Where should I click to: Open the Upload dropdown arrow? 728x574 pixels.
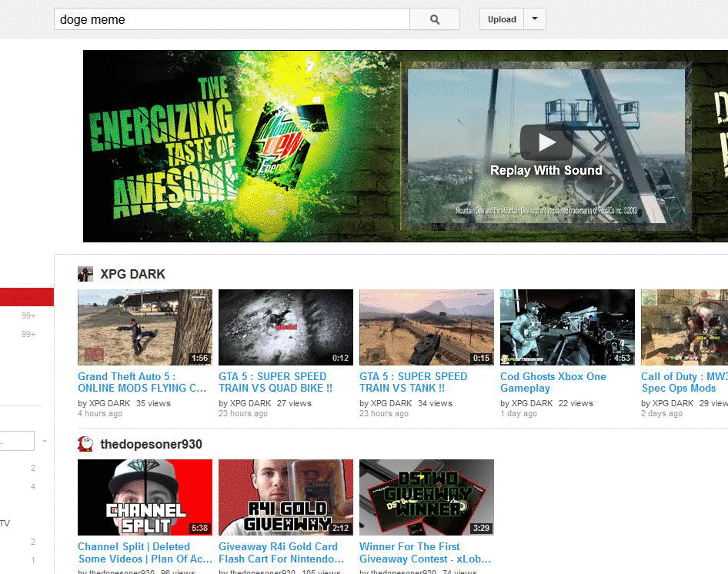coord(535,19)
